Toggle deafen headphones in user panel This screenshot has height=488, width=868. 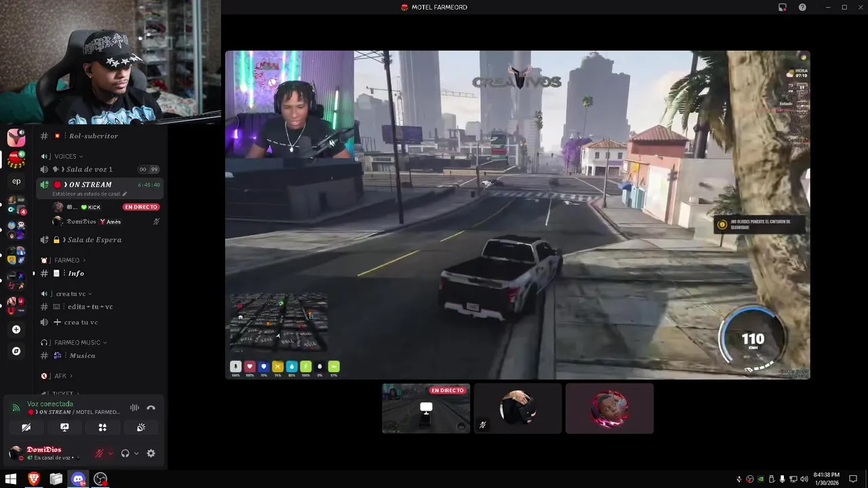(125, 453)
